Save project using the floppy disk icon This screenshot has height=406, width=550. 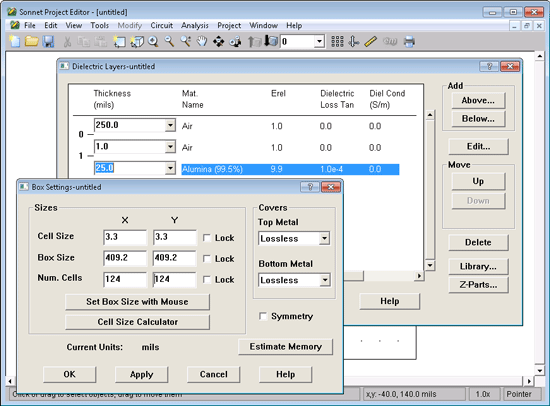click(48, 41)
